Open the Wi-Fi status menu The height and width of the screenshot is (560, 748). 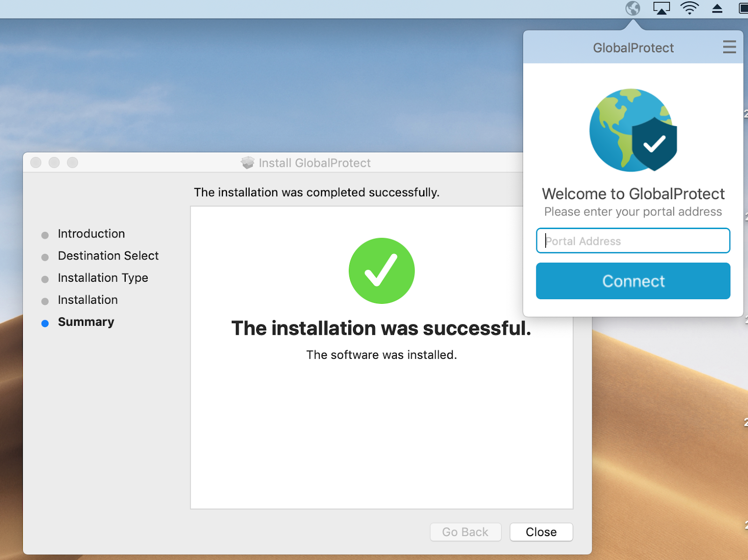coord(690,8)
